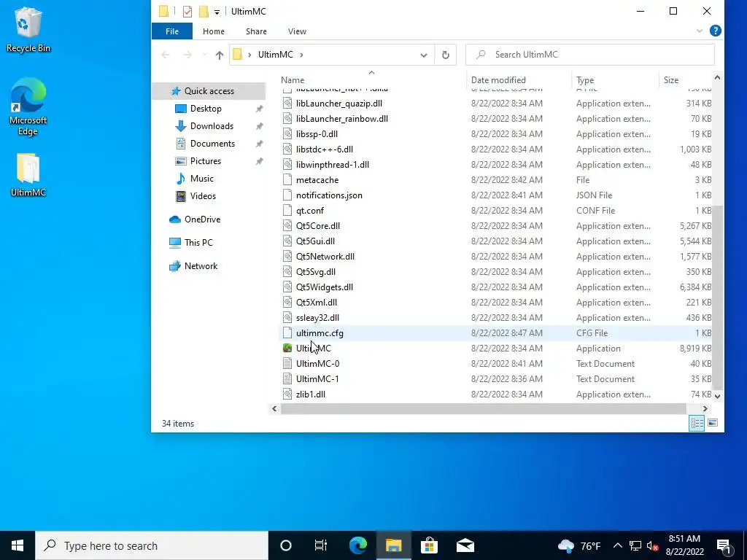
Task: Show hidden tray icons chevron
Action: pyautogui.click(x=617, y=545)
